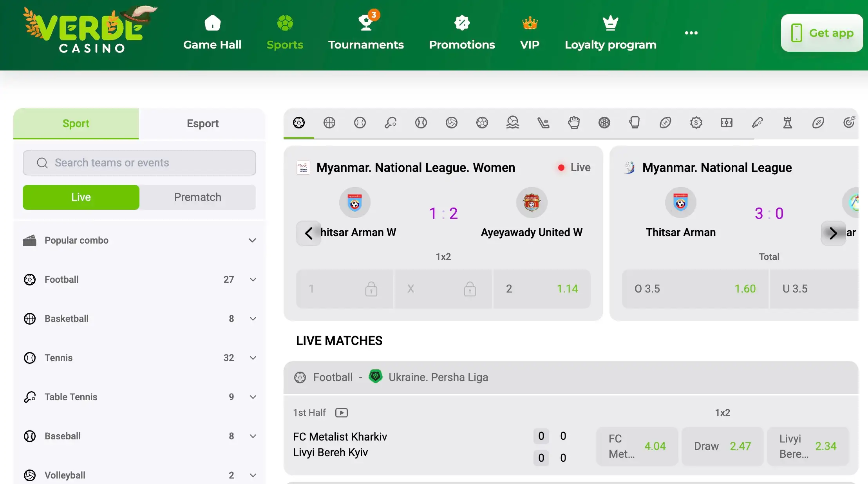Bet on Draw at odds 2.47
This screenshot has width=868, height=484.
pyautogui.click(x=722, y=446)
